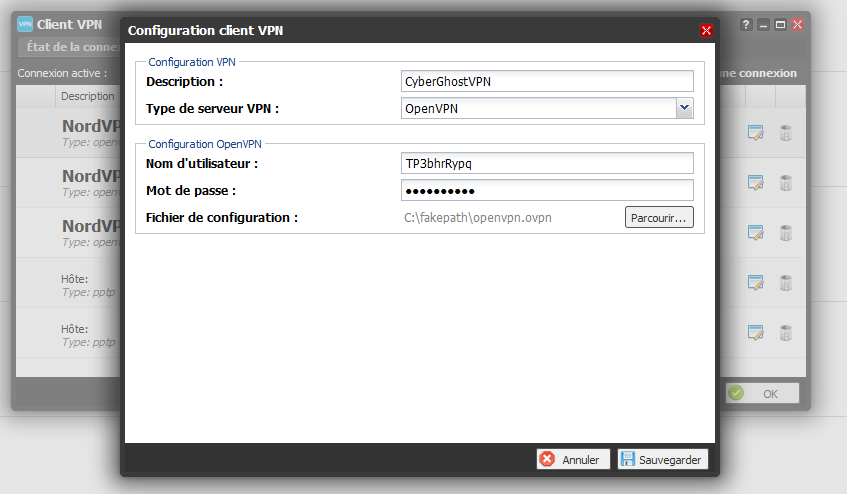
Task: Click the Mot de passe field
Action: pyautogui.click(x=547, y=190)
